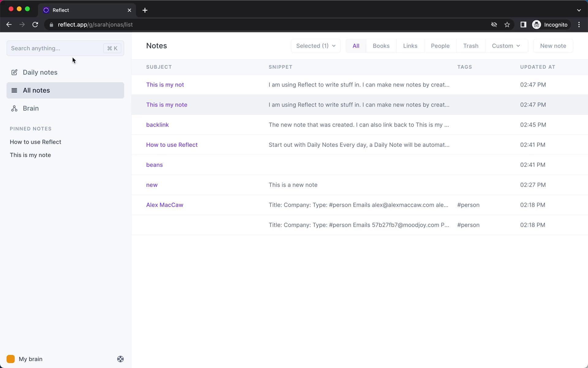Click the network/graph icon bottom left
Viewport: 588px width, 368px height.
point(120,359)
